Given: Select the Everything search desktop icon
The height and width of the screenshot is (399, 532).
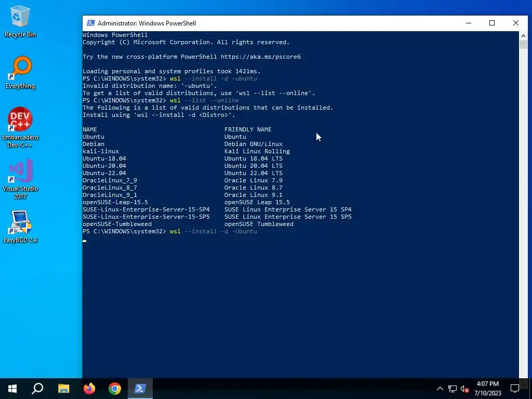Looking at the screenshot, I should pyautogui.click(x=20, y=73).
